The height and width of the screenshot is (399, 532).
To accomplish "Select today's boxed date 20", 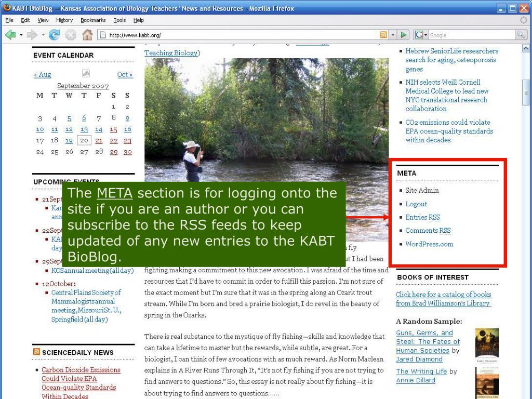I will 84,140.
